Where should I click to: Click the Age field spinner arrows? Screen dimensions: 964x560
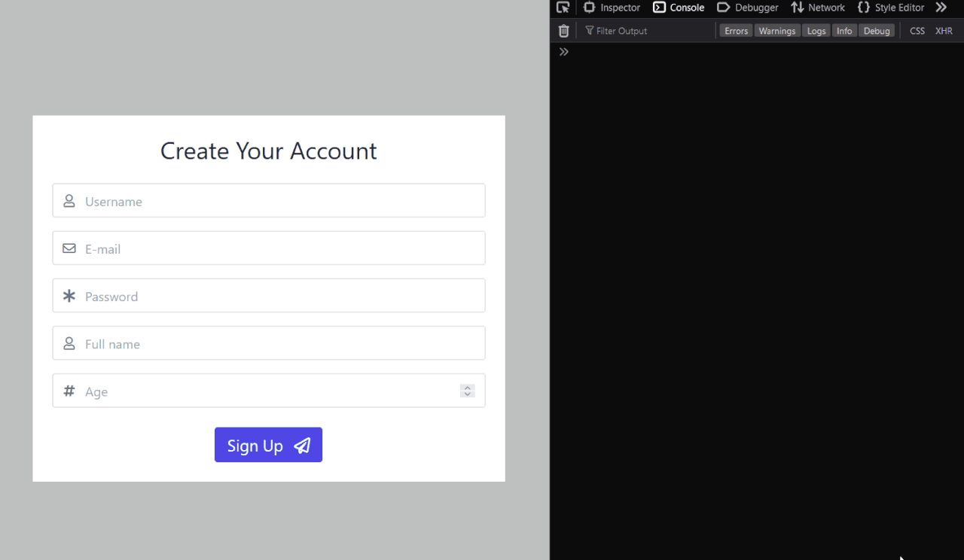(468, 391)
